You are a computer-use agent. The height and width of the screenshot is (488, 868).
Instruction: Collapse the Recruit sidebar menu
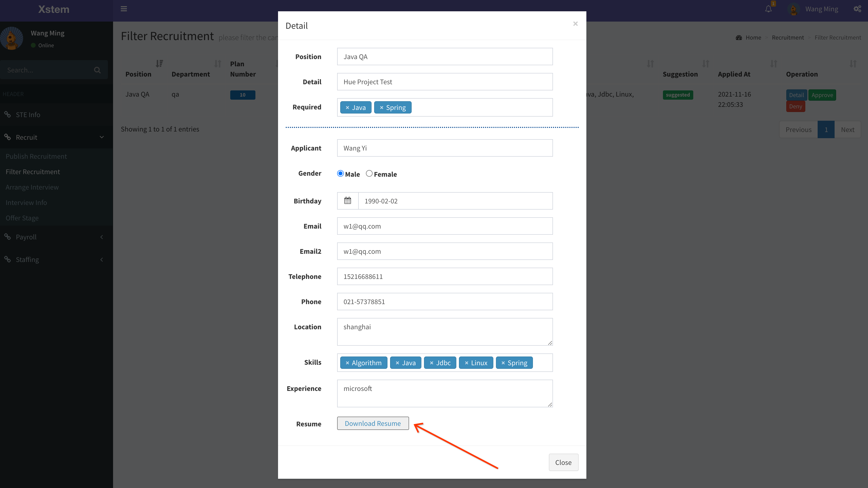pos(56,137)
